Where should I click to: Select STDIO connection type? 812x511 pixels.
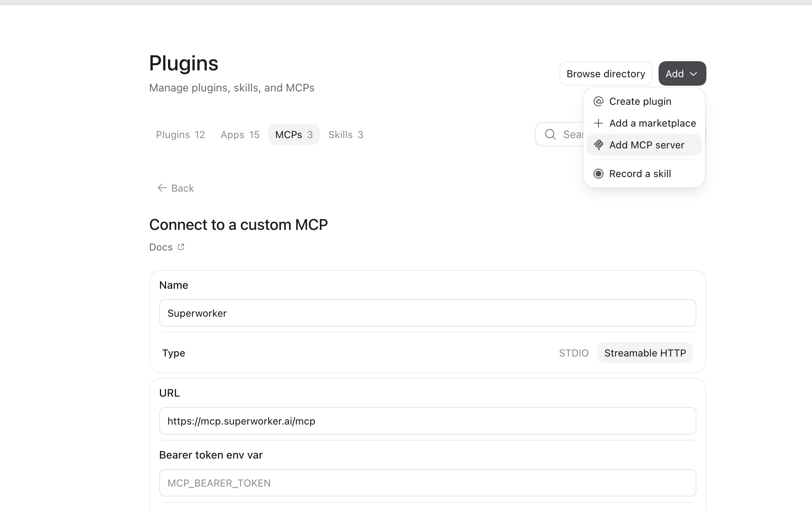tap(574, 353)
